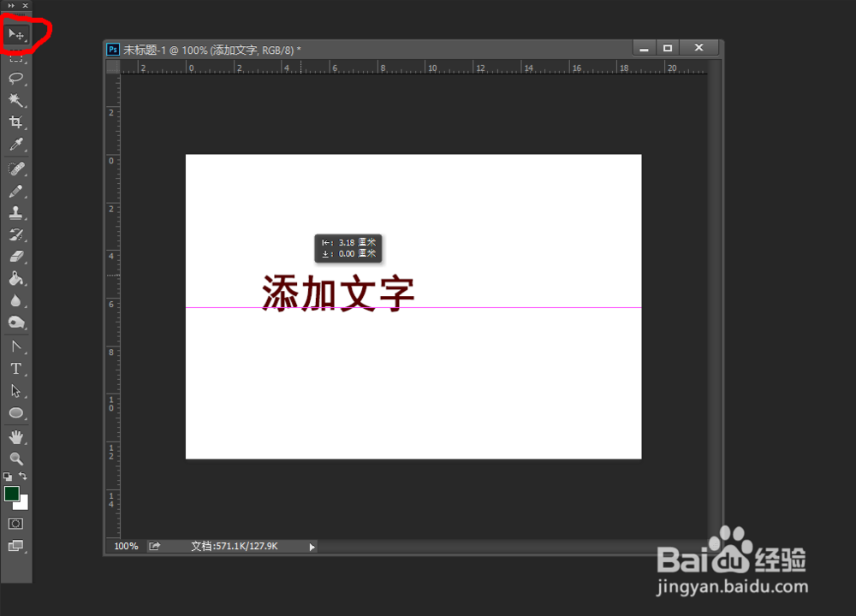This screenshot has width=856, height=616.
Task: Select the Horizontal Type tool
Action: (x=17, y=368)
